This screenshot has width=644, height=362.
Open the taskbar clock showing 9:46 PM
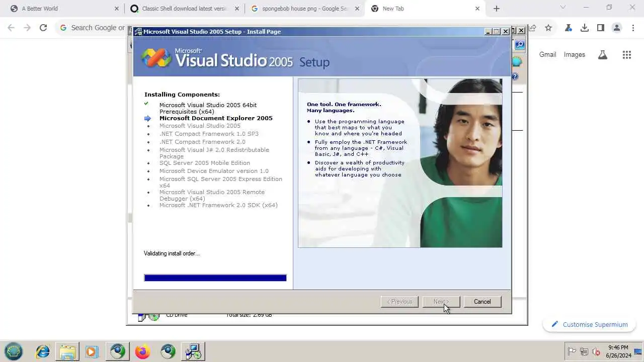pos(618,351)
